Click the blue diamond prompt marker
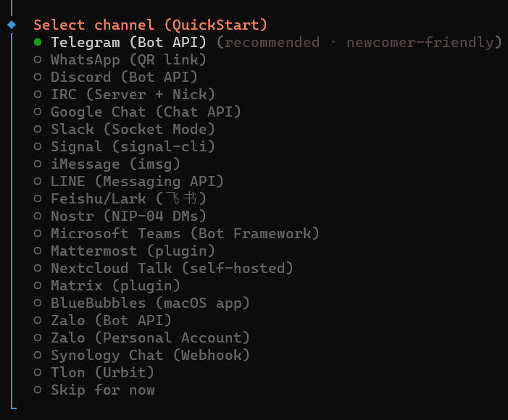Image resolution: width=508 pixels, height=420 pixels. [12, 25]
